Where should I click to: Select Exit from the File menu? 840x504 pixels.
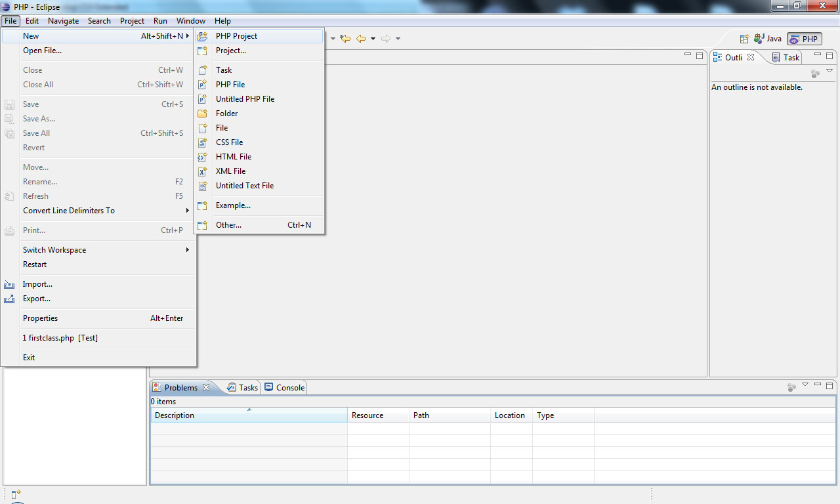99,358
